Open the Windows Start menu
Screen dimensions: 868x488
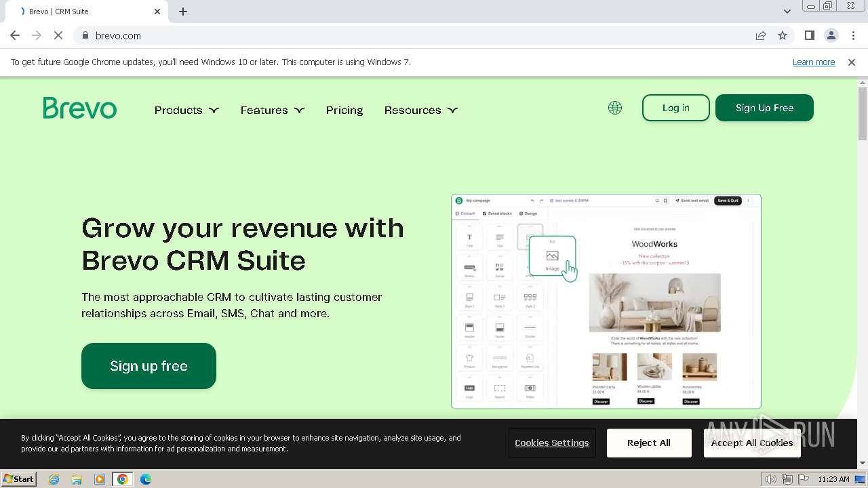(19, 479)
